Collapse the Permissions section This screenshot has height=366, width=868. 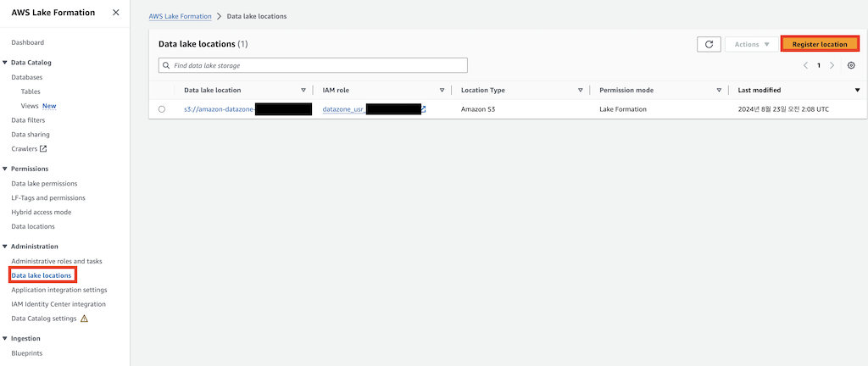tap(5, 169)
